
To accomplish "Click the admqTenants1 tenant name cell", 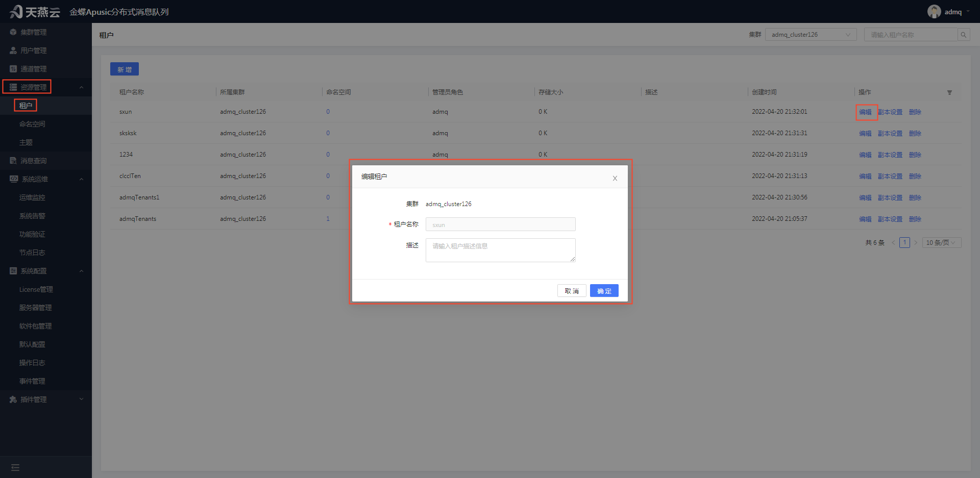I will [x=139, y=197].
